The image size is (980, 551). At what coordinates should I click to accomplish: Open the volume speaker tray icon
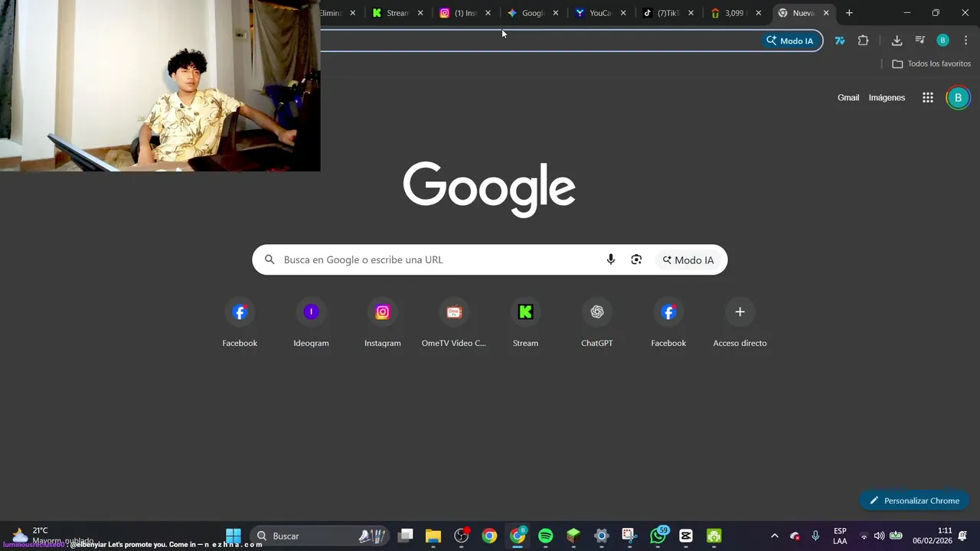[879, 536]
